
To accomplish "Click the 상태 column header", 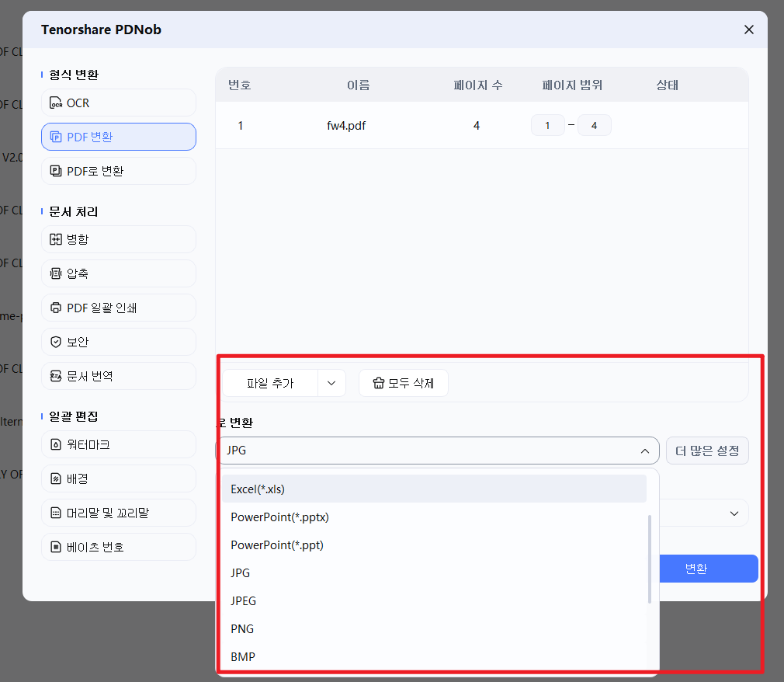I will 667,85.
